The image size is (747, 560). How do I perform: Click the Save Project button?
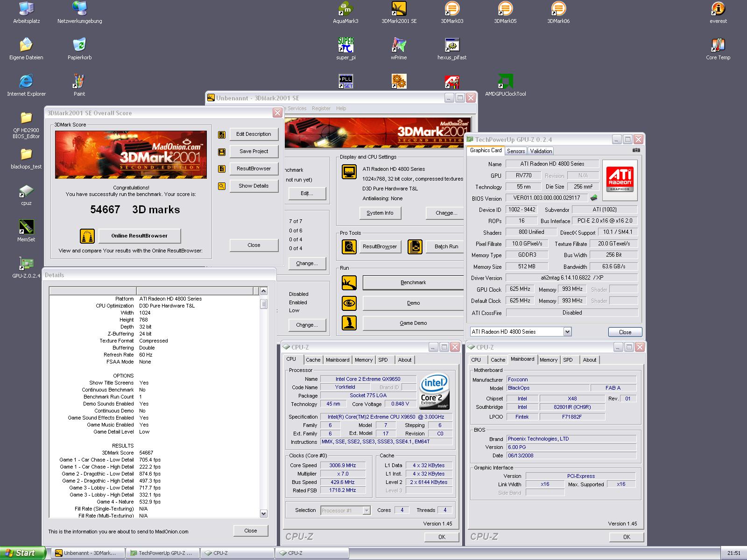tap(254, 151)
